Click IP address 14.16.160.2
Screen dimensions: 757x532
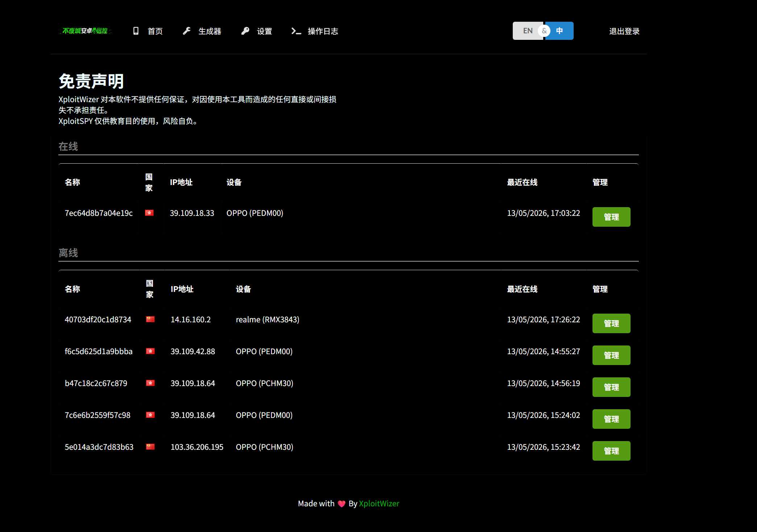pyautogui.click(x=191, y=319)
